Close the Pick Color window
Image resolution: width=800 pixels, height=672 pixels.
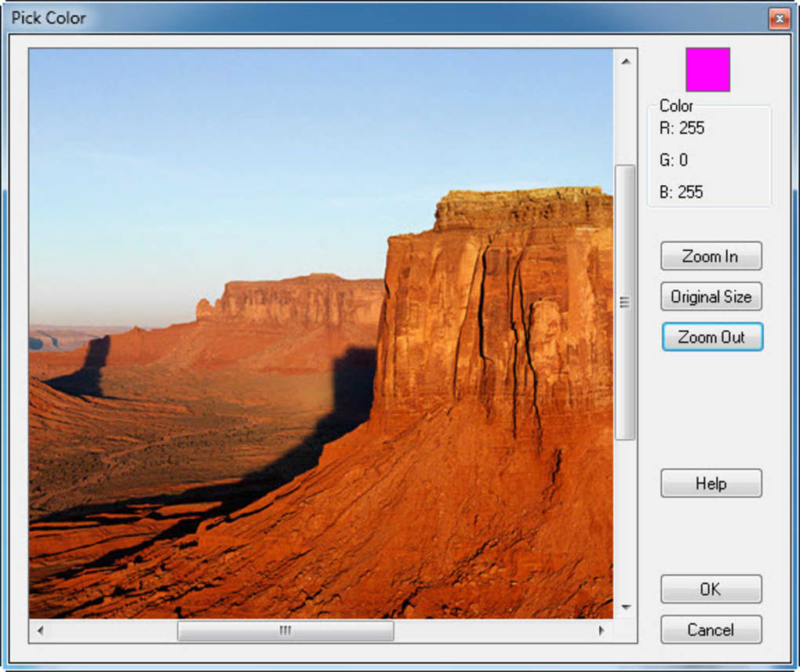(x=779, y=18)
